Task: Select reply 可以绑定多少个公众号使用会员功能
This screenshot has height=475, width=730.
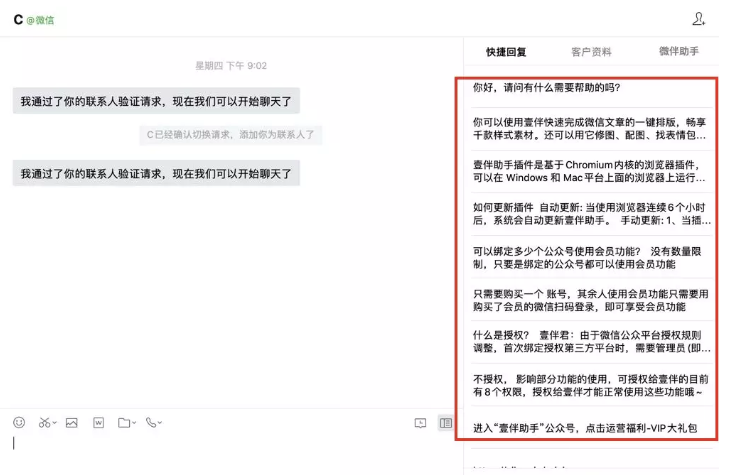Action: click(592, 258)
